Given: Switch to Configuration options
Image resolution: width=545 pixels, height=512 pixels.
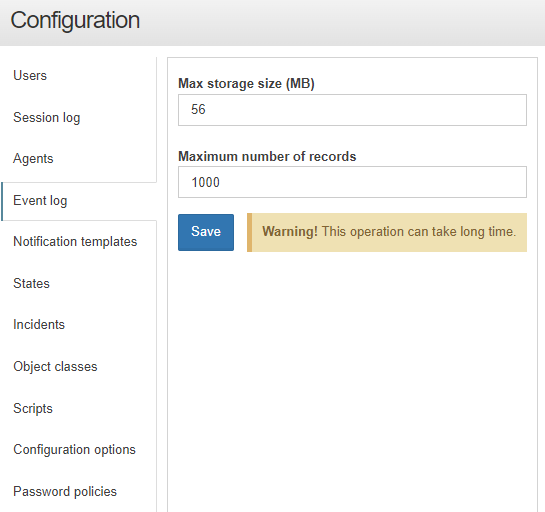Looking at the screenshot, I should (x=74, y=449).
